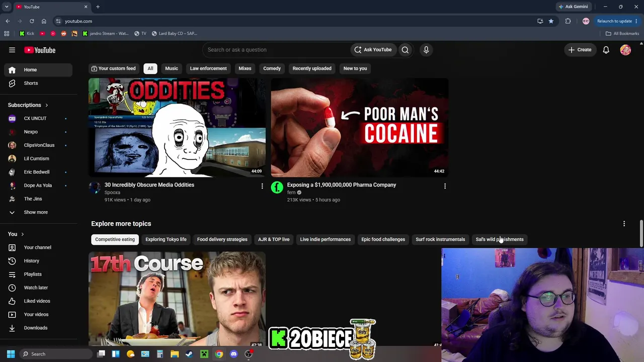
Task: Click the Ask YouTube button
Action: click(x=373, y=50)
